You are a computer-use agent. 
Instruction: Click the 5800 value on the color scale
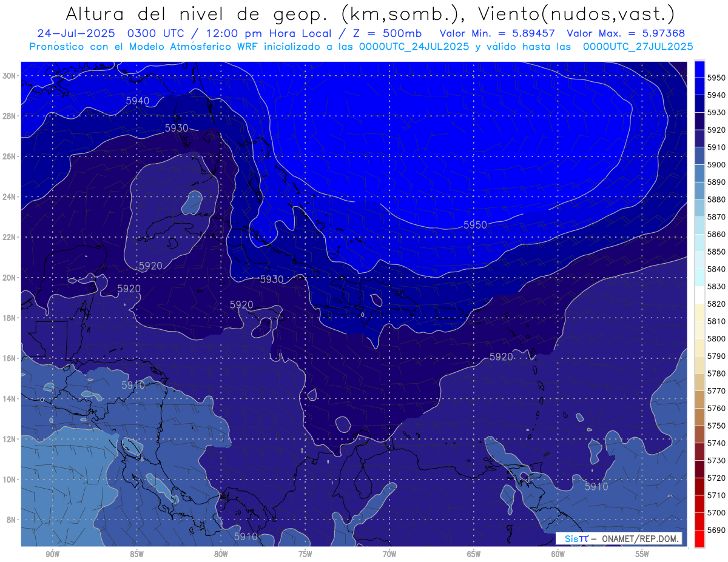pyautogui.click(x=716, y=338)
